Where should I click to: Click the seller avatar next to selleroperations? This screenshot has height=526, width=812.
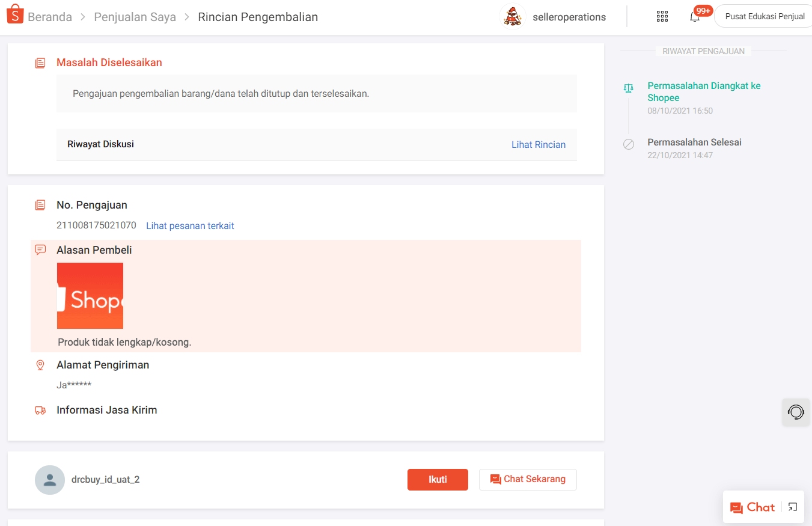[513, 16]
